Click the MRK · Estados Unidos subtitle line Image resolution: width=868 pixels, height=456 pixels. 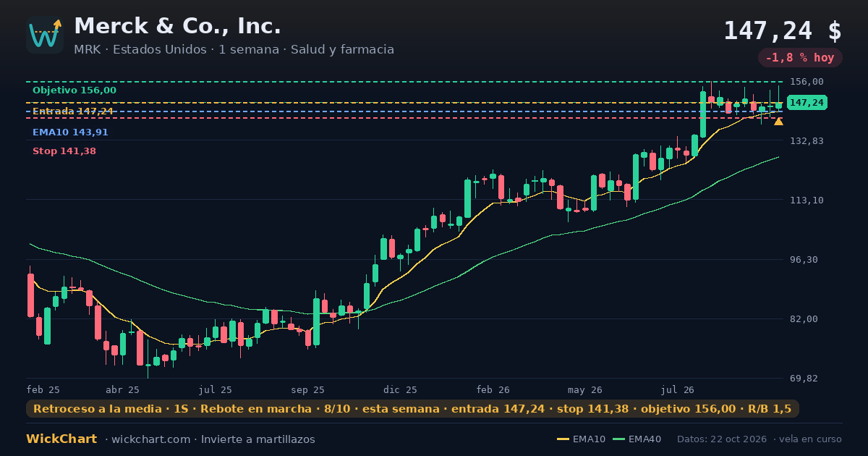(234, 50)
